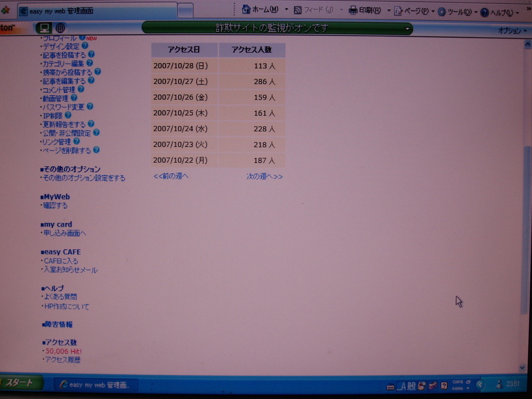Image resolution: width=532 pixels, height=399 pixels.
Task: Click the help icon beside デザイン設定
Action: tap(86, 46)
